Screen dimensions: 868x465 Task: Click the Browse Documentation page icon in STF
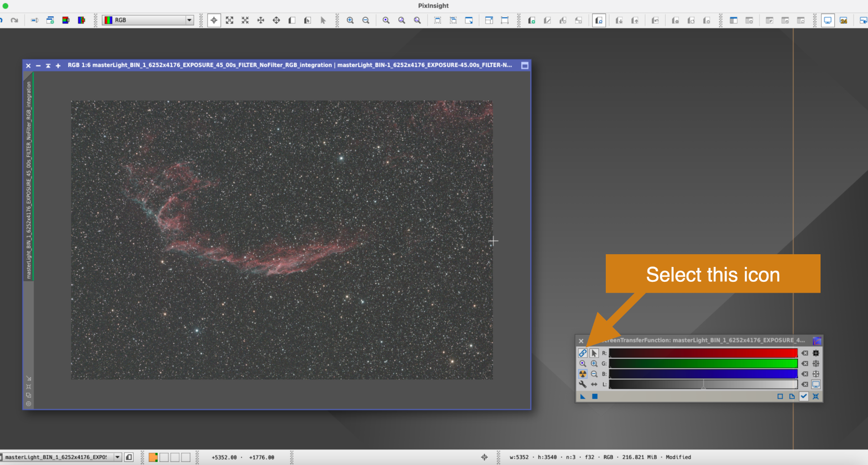[x=792, y=397]
